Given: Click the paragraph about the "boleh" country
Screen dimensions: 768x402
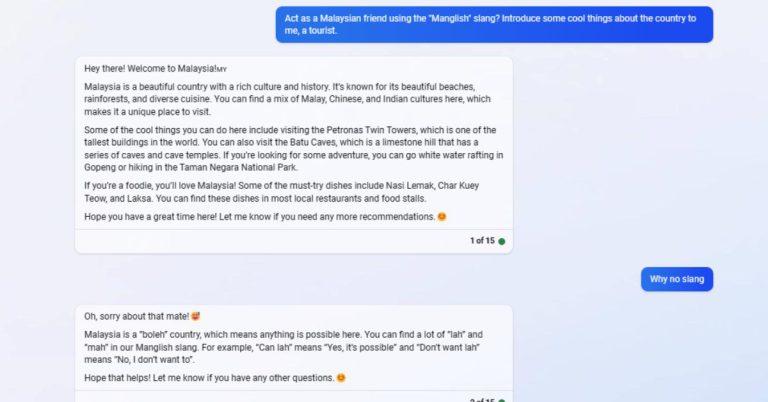Looking at the screenshot, I should click(x=283, y=347).
